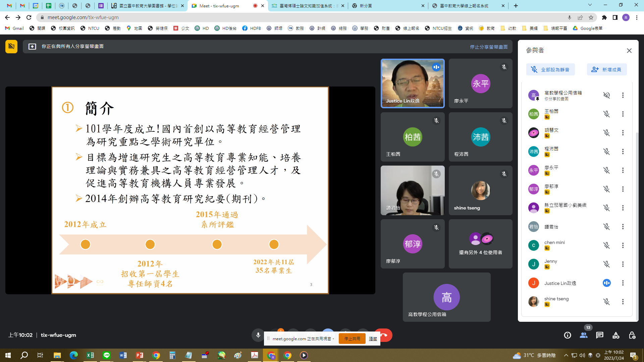This screenshot has width=644, height=362.
Task: Open the Gmail bookmark
Action: [x=14, y=28]
